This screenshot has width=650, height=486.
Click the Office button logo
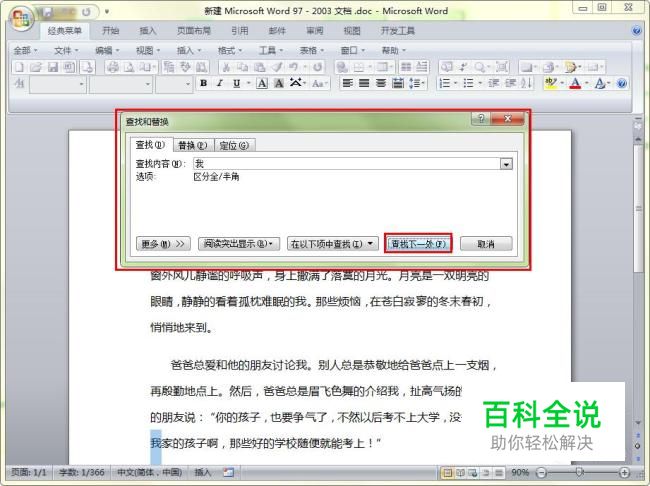coord(21,18)
